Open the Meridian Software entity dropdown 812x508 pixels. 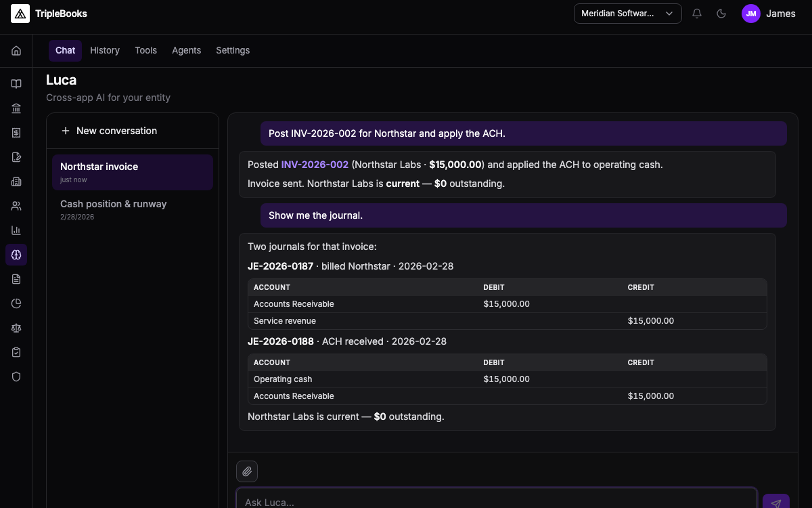[x=627, y=14]
